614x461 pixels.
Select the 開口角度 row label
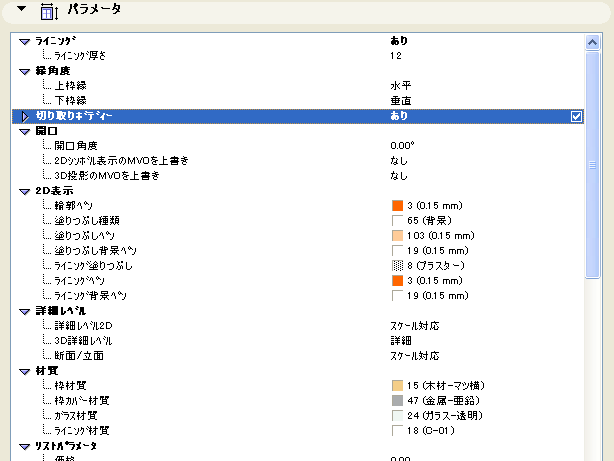[76, 146]
